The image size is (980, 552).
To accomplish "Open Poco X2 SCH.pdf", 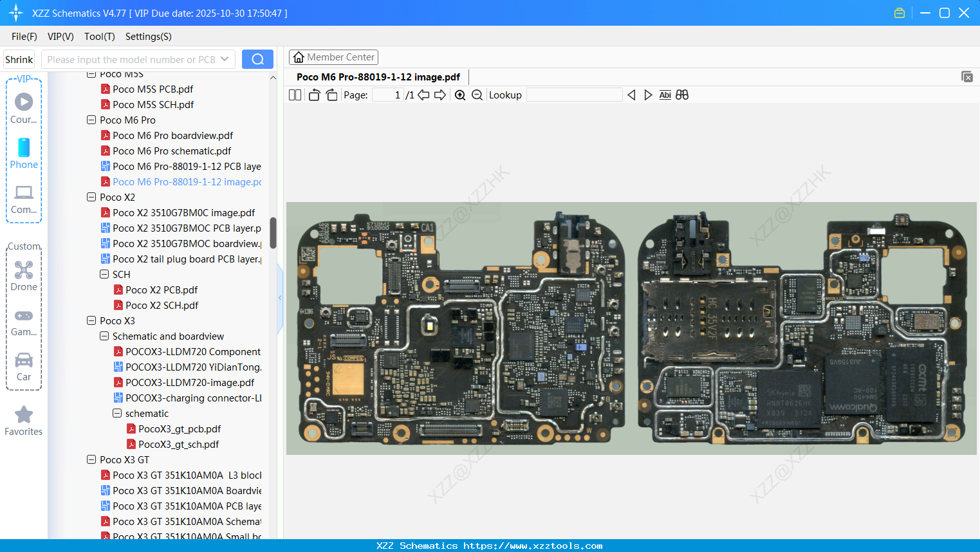I will pos(156,305).
